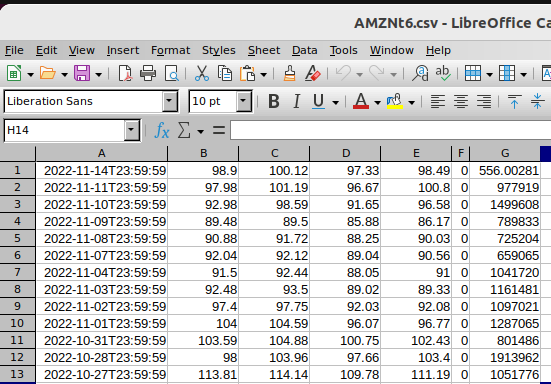Toggle Print Preview icon
The height and width of the screenshot is (384, 551).
point(172,74)
